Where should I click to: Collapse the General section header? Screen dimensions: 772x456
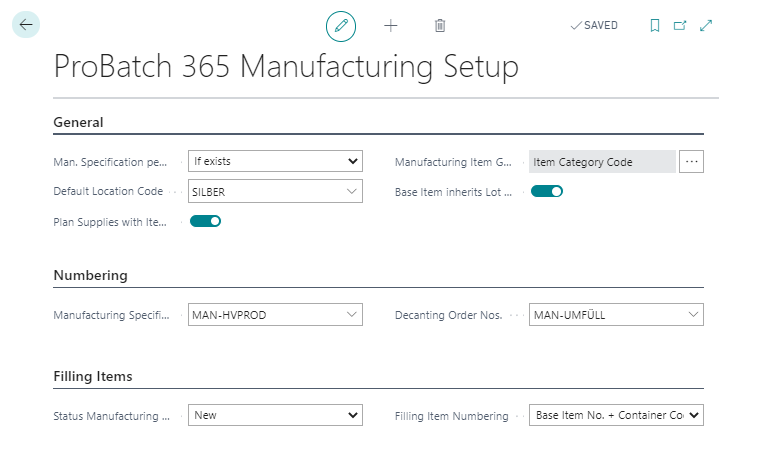[78, 123]
